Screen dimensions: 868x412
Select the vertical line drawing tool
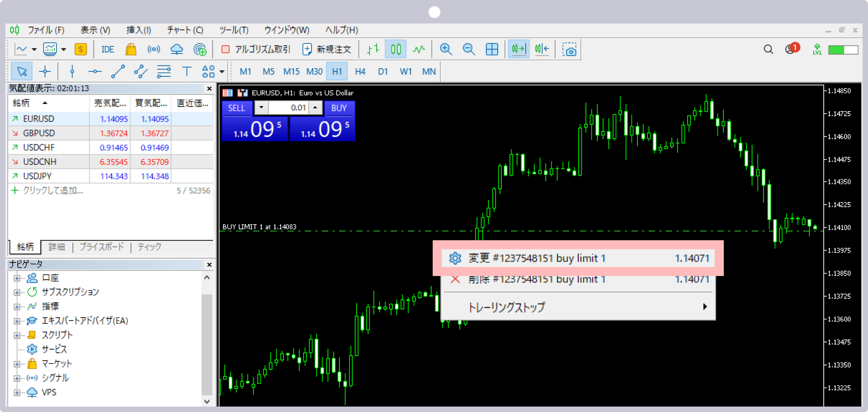point(72,71)
